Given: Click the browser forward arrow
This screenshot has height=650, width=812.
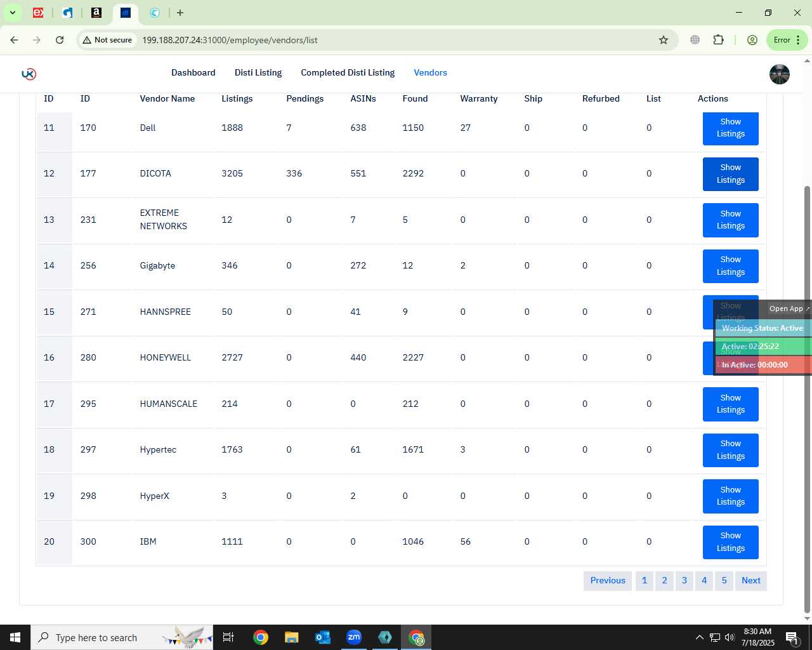Looking at the screenshot, I should tap(37, 40).
